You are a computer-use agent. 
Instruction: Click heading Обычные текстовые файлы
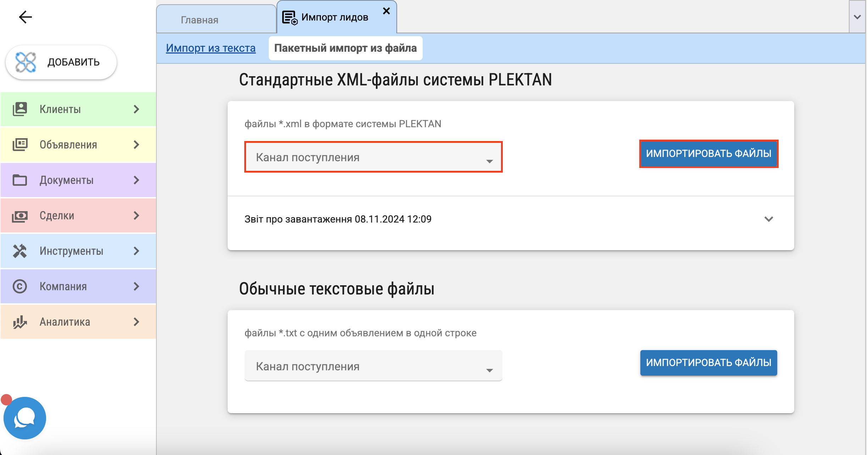(x=336, y=289)
